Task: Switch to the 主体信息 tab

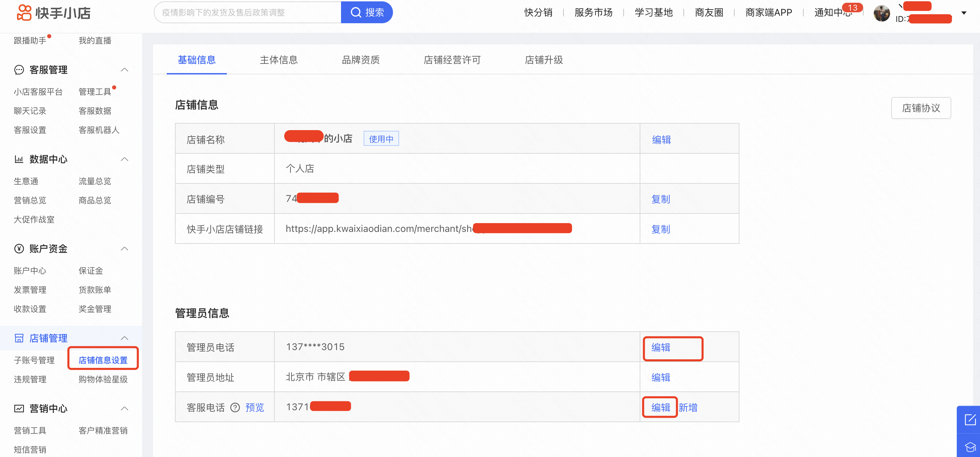Action: point(279,60)
